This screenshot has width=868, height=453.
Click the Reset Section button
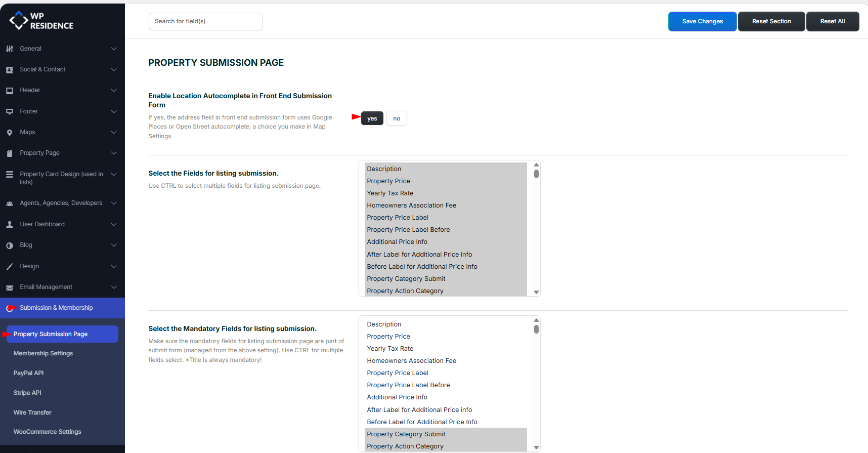pos(771,21)
